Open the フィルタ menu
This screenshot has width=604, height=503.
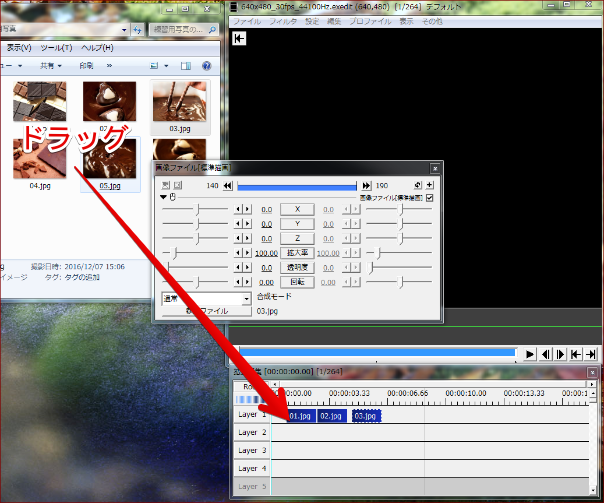pos(282,21)
